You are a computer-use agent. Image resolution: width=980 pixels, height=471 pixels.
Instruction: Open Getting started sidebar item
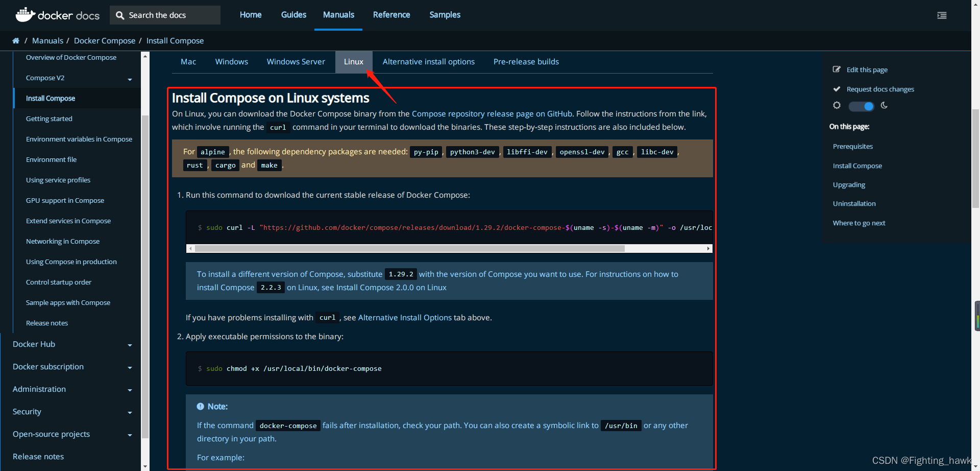point(49,119)
